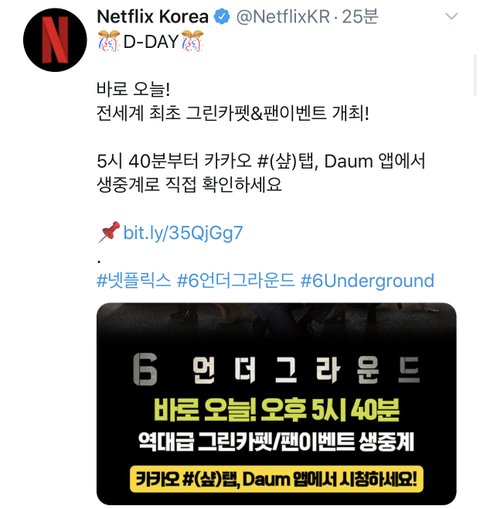Click the party emoji before D-DAY

(x=109, y=41)
